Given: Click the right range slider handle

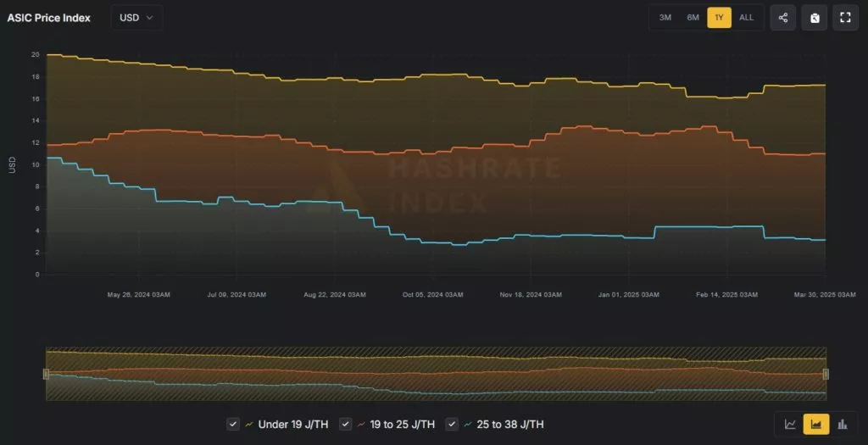Looking at the screenshot, I should [x=826, y=374].
